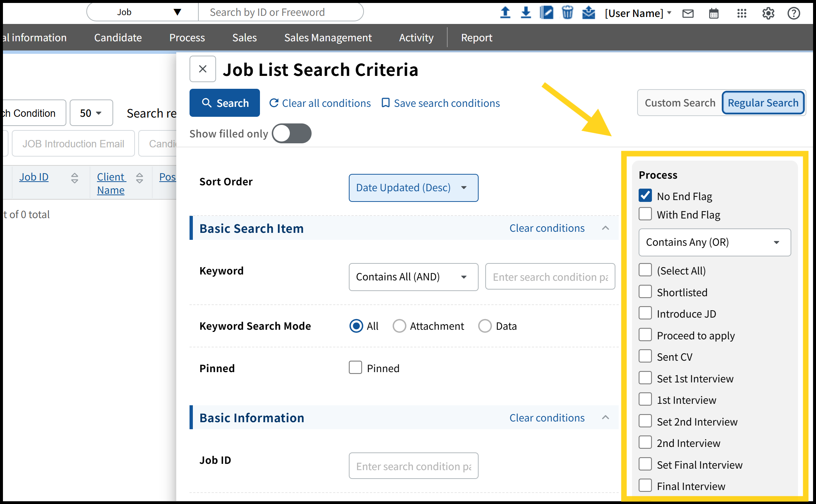Viewport: 816px width, 504px height.
Task: Toggle the Show filled only switch
Action: click(292, 133)
